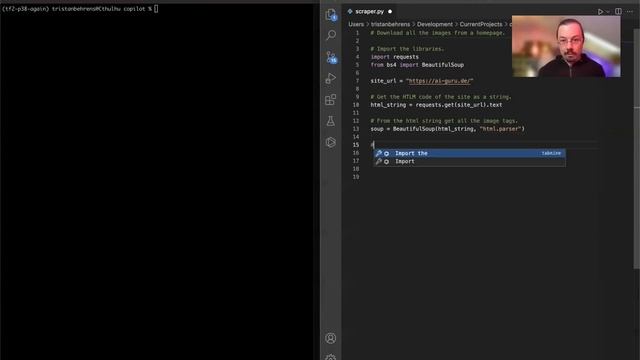Open the Manage gear icon

(x=331, y=357)
